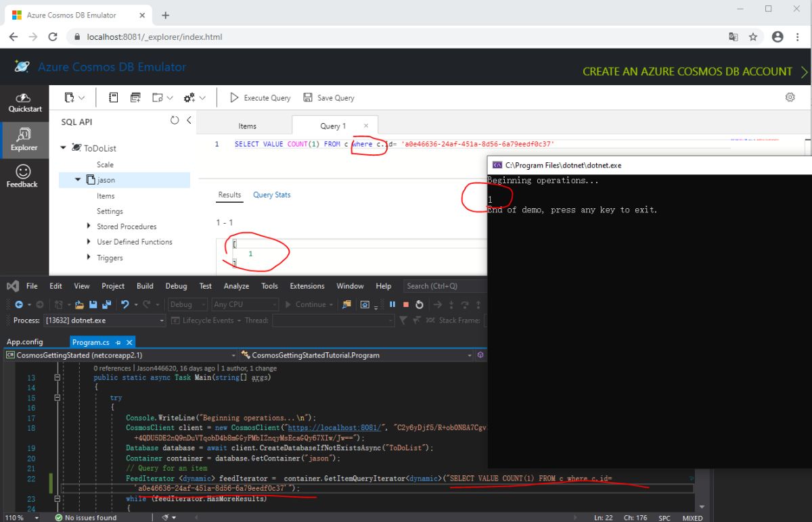Open the Visual Studio File menu
The image size is (812, 522).
(x=32, y=286)
